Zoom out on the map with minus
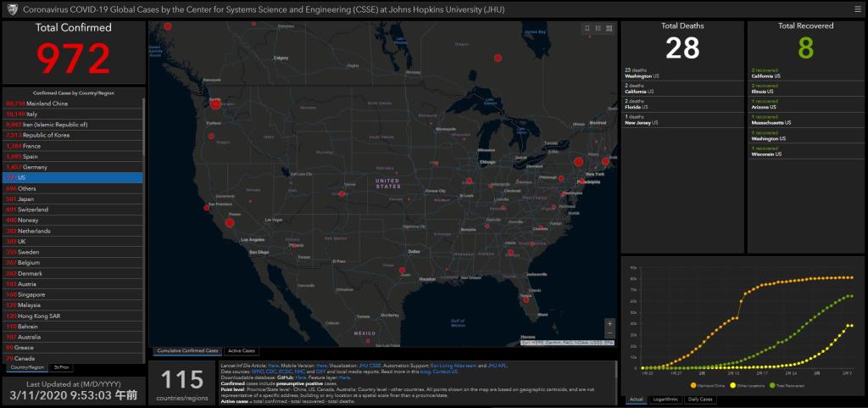868x408 pixels. 609,333
